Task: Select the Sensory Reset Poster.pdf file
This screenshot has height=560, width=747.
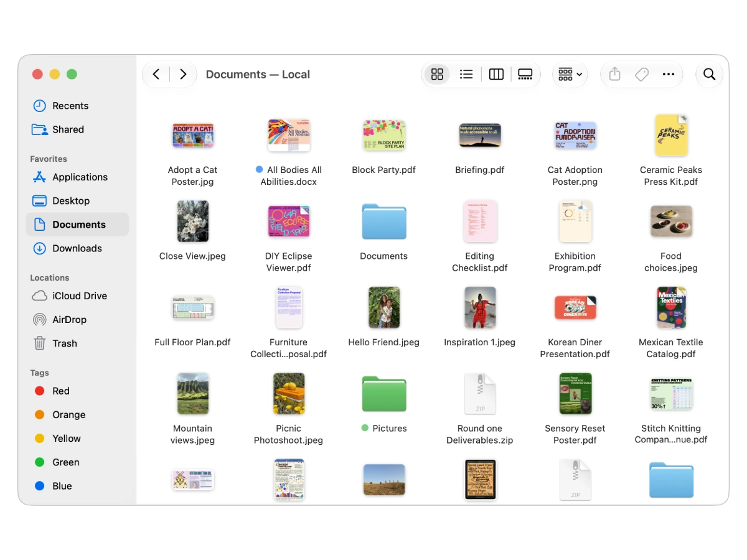Action: [x=575, y=394]
